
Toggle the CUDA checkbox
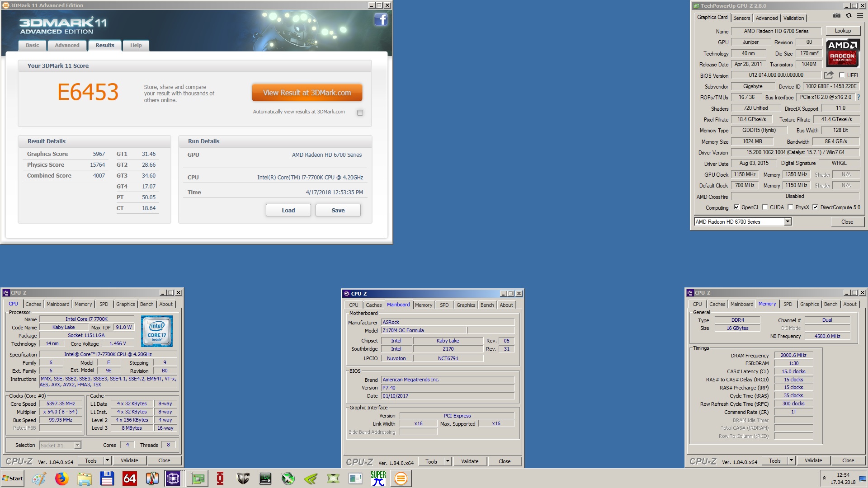(x=765, y=207)
